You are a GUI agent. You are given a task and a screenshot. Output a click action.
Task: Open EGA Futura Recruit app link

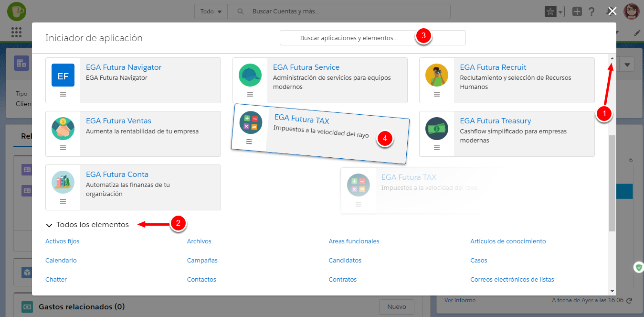coord(493,67)
